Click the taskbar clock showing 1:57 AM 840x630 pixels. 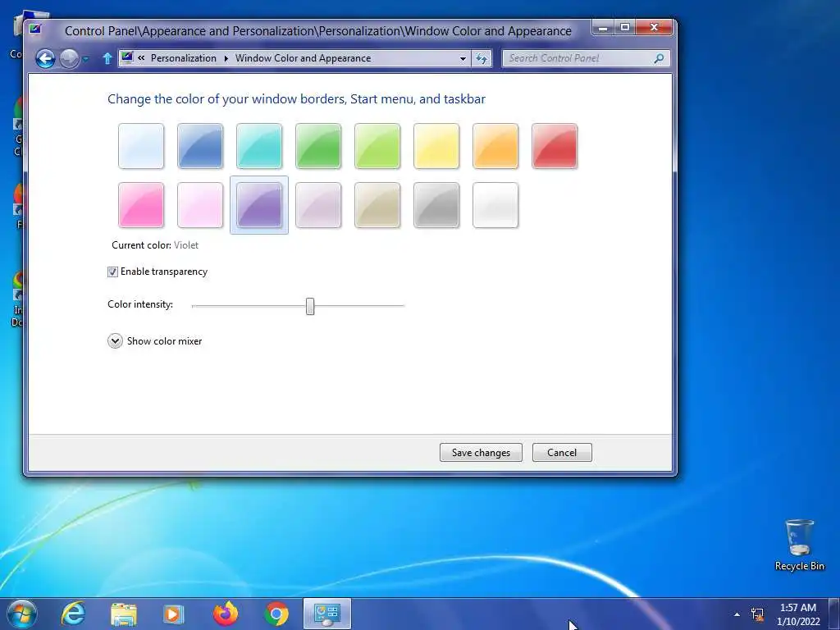point(798,614)
